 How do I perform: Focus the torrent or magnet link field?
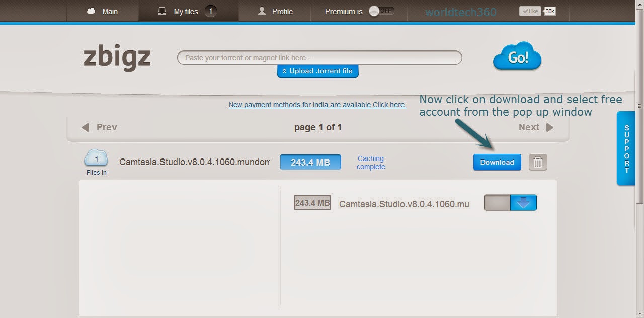click(x=319, y=58)
